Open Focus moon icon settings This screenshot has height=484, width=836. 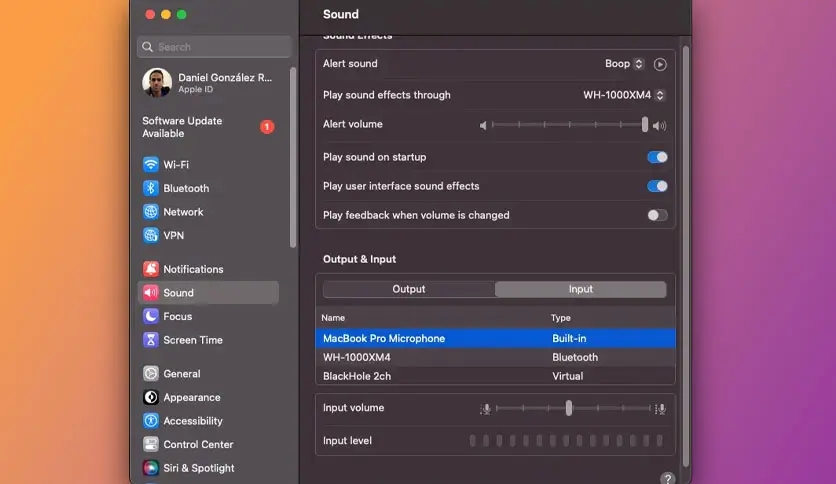click(x=151, y=316)
